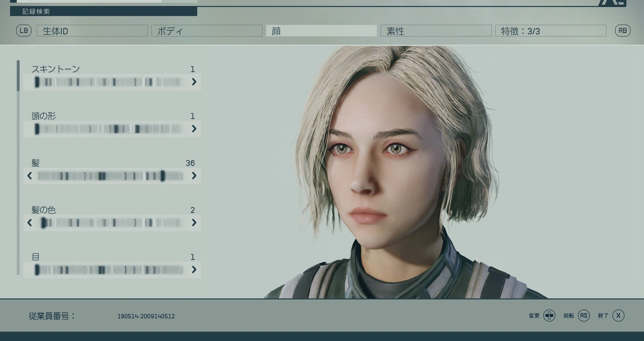Click the 頭の形 slider track
The height and width of the screenshot is (341, 644).
109,129
